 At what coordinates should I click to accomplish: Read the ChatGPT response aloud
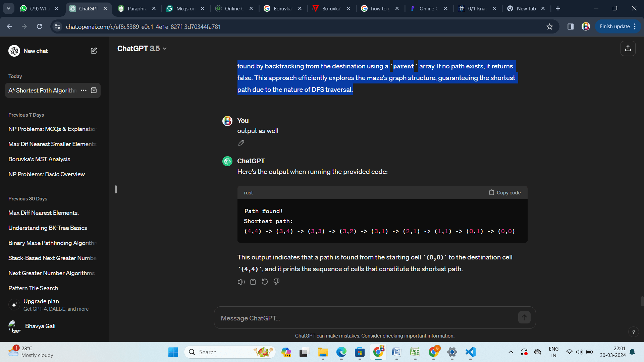coord(241,282)
